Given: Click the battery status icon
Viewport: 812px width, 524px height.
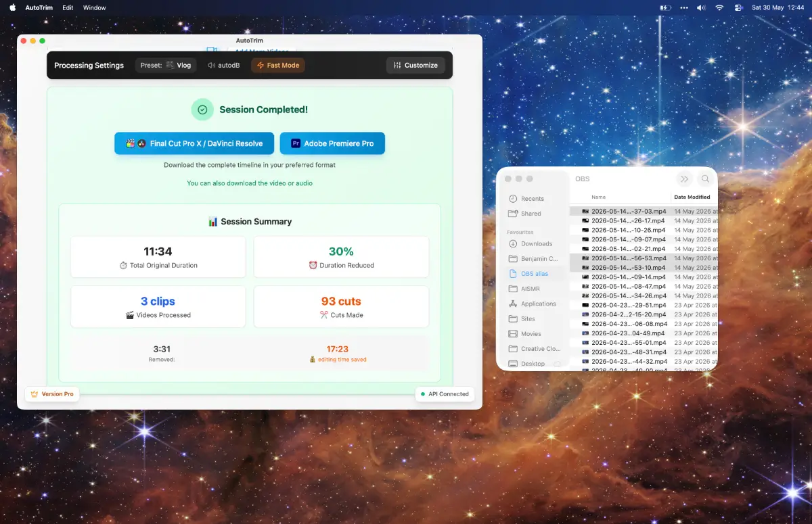Looking at the screenshot, I should (664, 7).
